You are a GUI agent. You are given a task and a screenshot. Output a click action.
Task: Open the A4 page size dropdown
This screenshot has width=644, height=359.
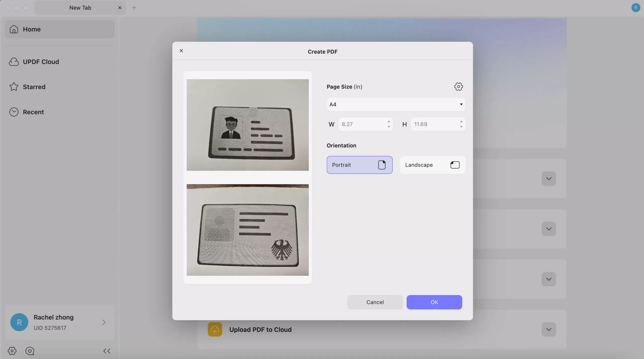[x=395, y=104]
